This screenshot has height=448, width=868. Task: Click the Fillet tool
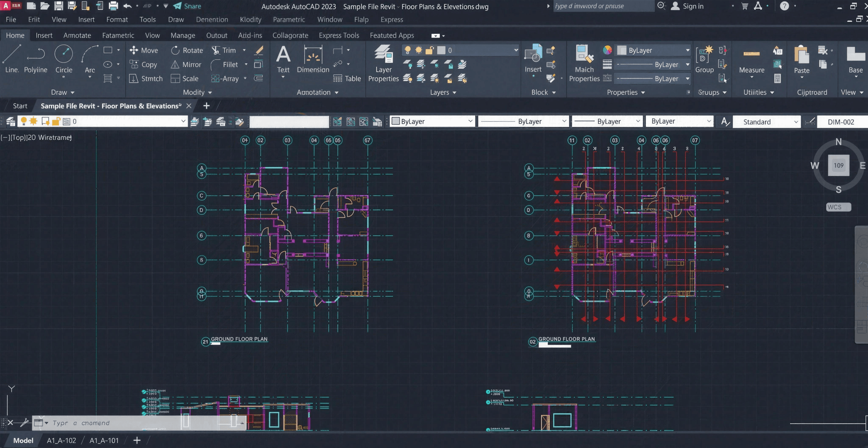pyautogui.click(x=225, y=64)
